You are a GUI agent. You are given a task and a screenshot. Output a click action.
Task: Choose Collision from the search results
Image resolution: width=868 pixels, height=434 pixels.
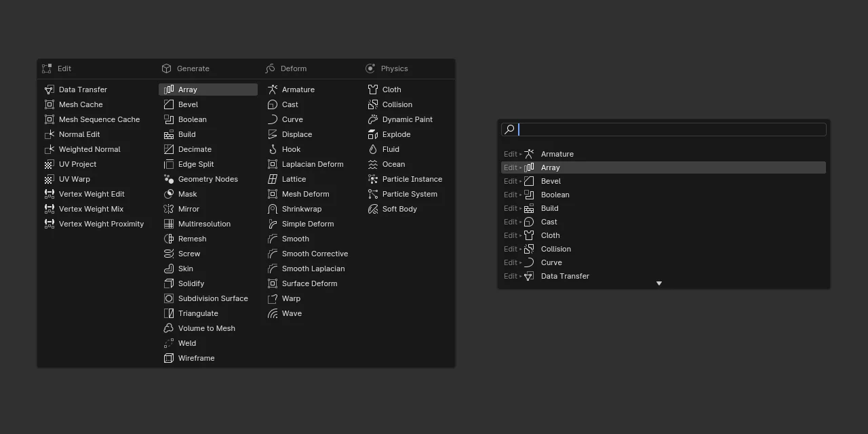(x=555, y=249)
